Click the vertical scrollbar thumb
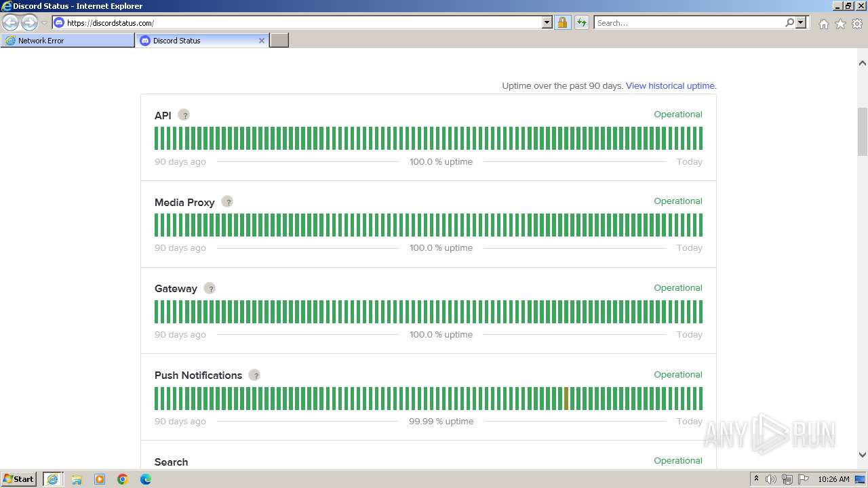868x488 pixels. (x=862, y=131)
